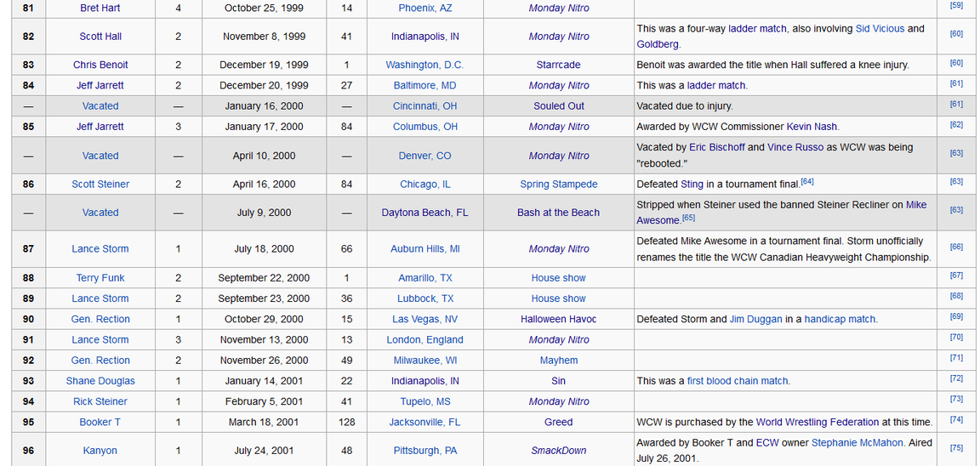Open Jeff Jarrett link in row 84
The width and height of the screenshot is (980, 466).
pyautogui.click(x=100, y=86)
